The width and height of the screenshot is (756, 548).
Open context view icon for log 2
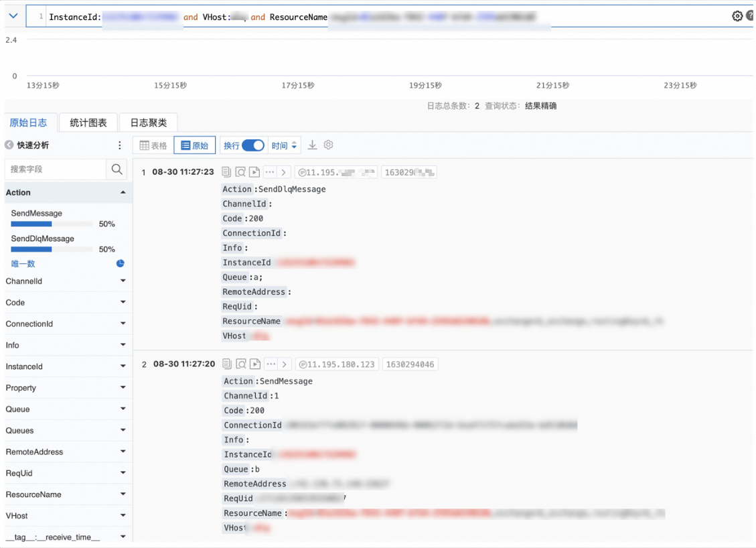241,364
